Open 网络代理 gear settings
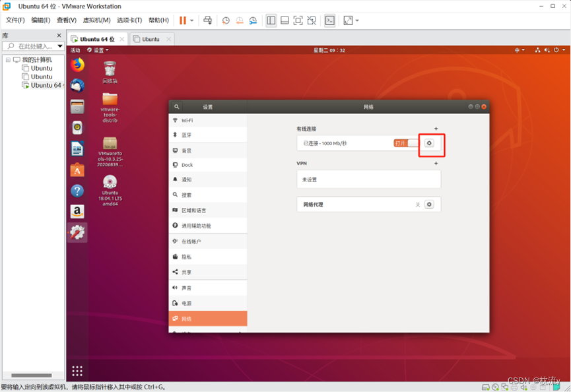 point(429,204)
